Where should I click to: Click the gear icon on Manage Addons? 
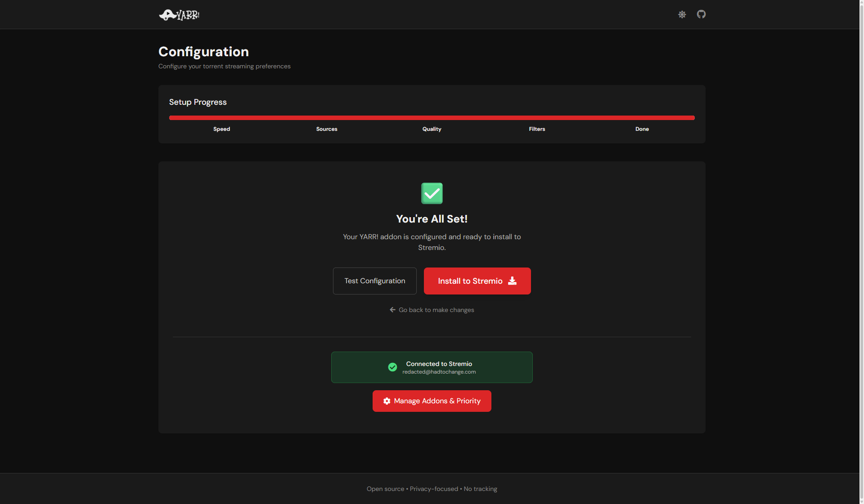387,401
